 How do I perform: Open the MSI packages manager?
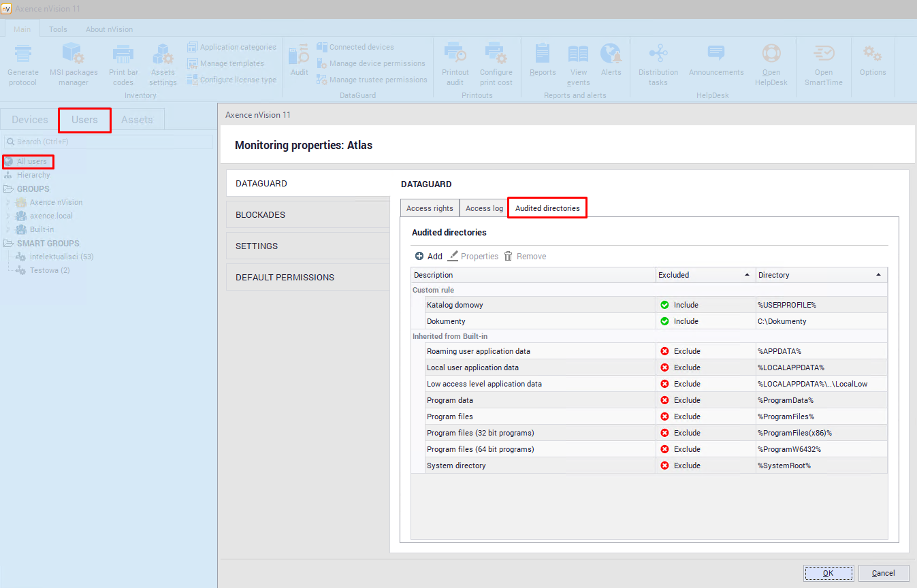74,54
